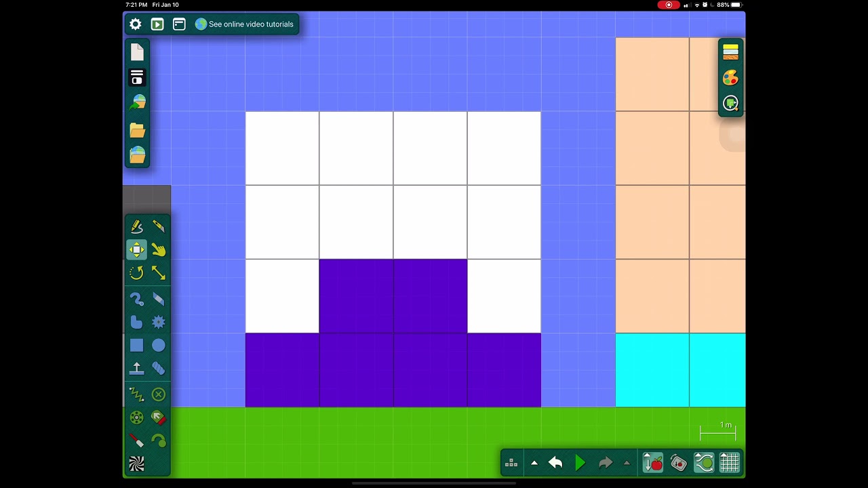Screen dimensions: 868x488
Task: Toggle air friction button
Action: (704, 463)
